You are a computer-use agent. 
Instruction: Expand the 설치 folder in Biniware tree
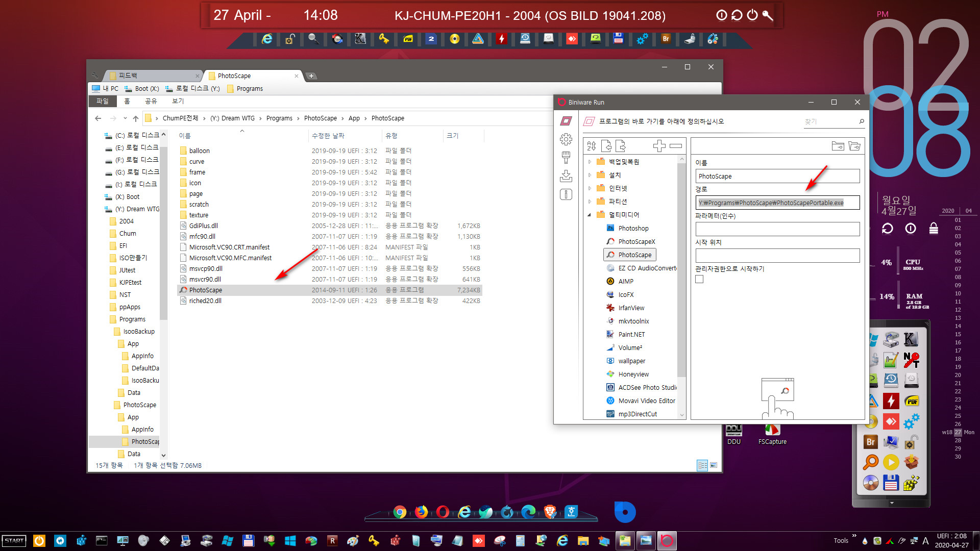(x=590, y=175)
